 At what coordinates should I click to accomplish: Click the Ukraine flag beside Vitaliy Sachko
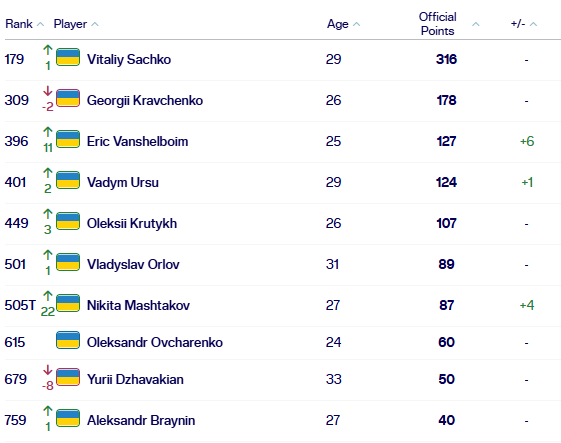(68, 57)
